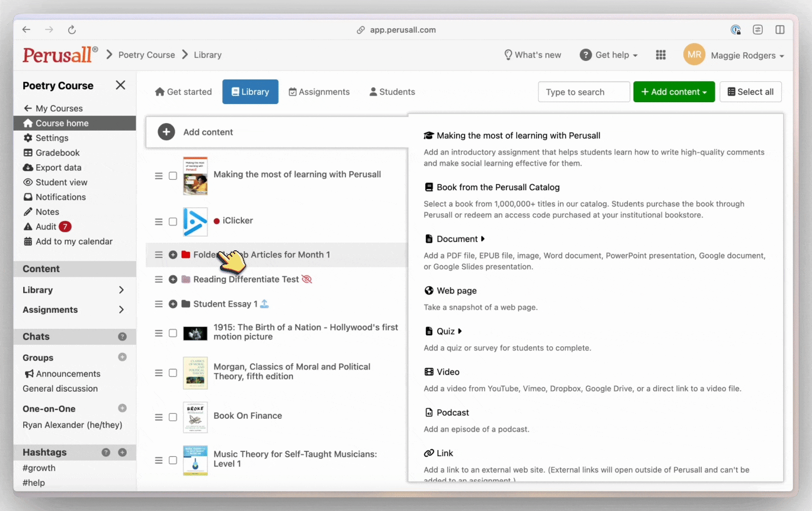Expand Reading Differentiate Test folder plus icon

(173, 279)
